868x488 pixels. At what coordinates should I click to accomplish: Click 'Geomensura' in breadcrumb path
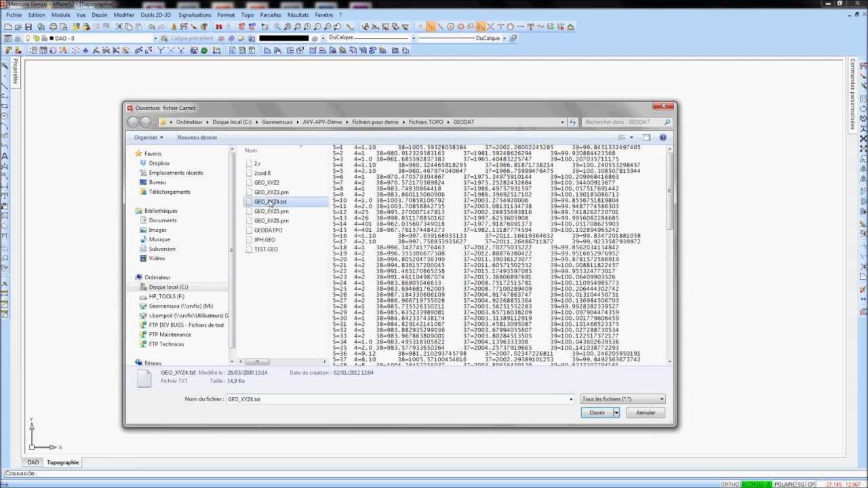277,122
